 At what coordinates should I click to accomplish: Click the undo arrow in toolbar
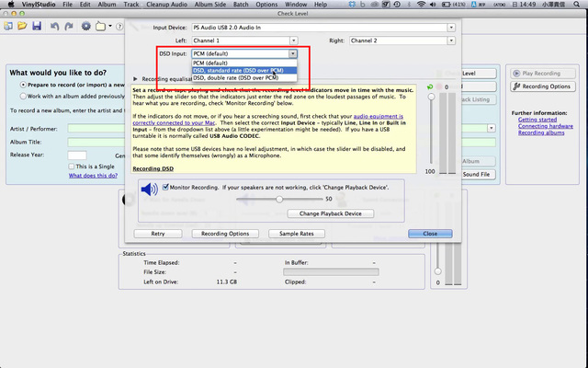[x=54, y=26]
